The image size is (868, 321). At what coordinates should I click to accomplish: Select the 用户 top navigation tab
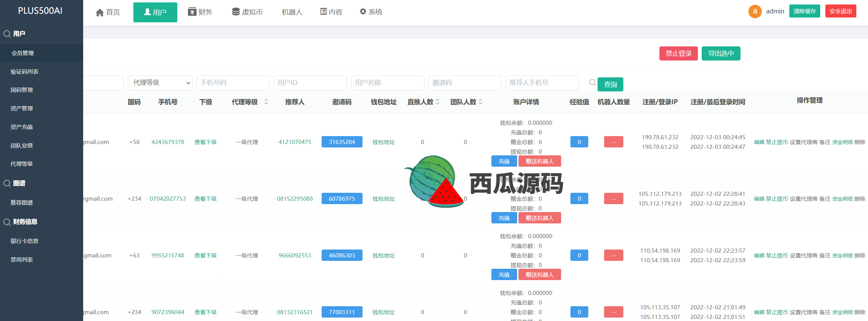pos(155,12)
